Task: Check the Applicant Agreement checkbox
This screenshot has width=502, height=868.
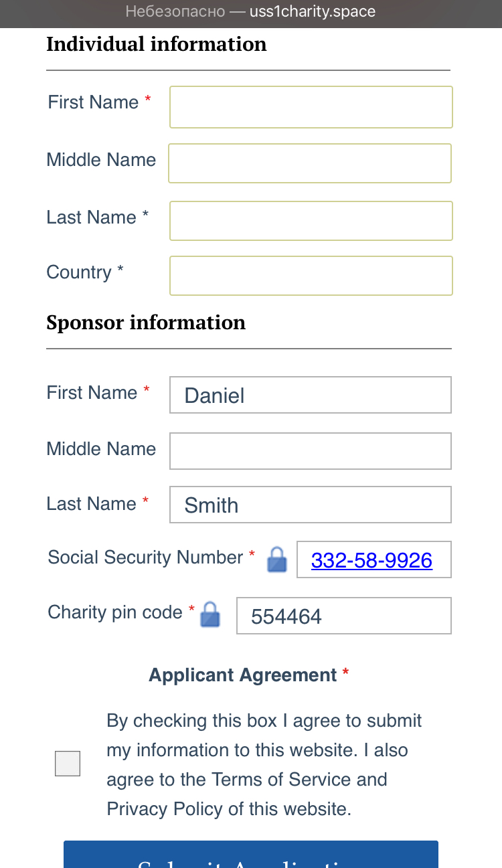Action: click(x=68, y=764)
